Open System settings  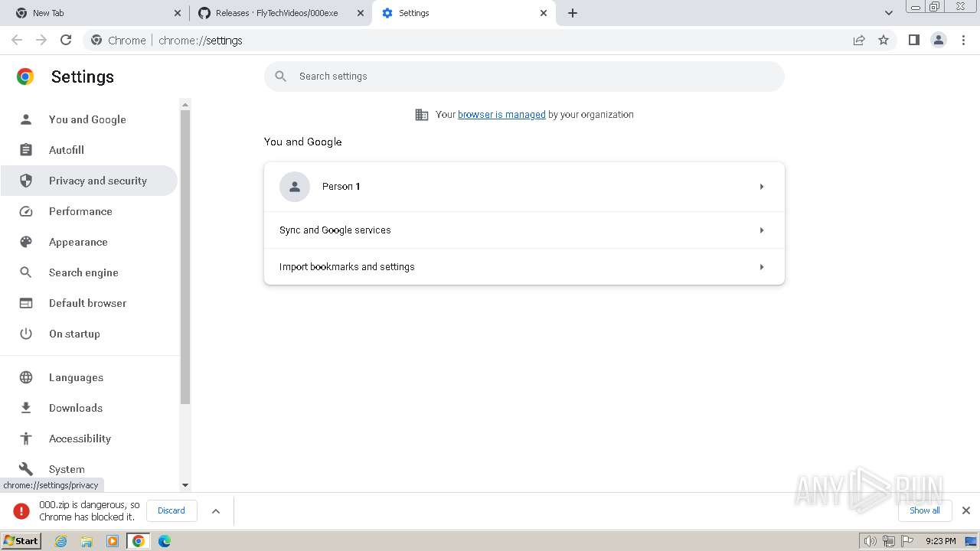click(89, 469)
